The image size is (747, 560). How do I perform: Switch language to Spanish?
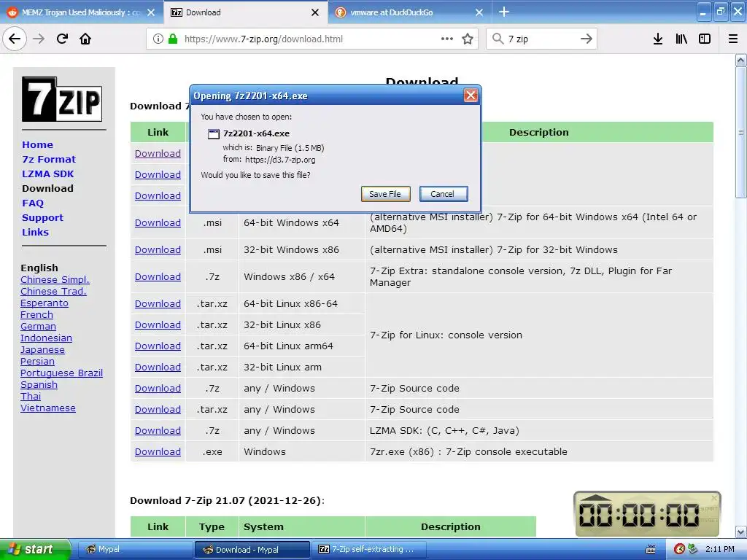(39, 384)
